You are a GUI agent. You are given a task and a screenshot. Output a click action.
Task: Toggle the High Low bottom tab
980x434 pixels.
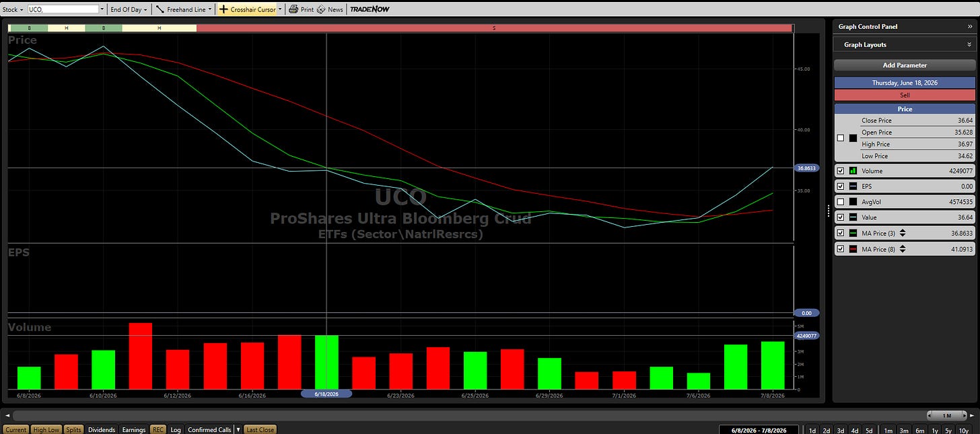(46, 429)
